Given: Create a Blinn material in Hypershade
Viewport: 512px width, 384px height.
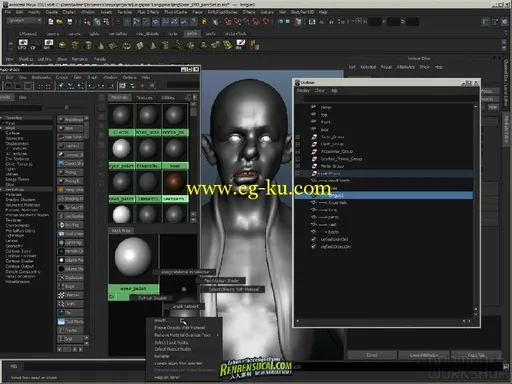Looking at the screenshot, I should point(70,128).
